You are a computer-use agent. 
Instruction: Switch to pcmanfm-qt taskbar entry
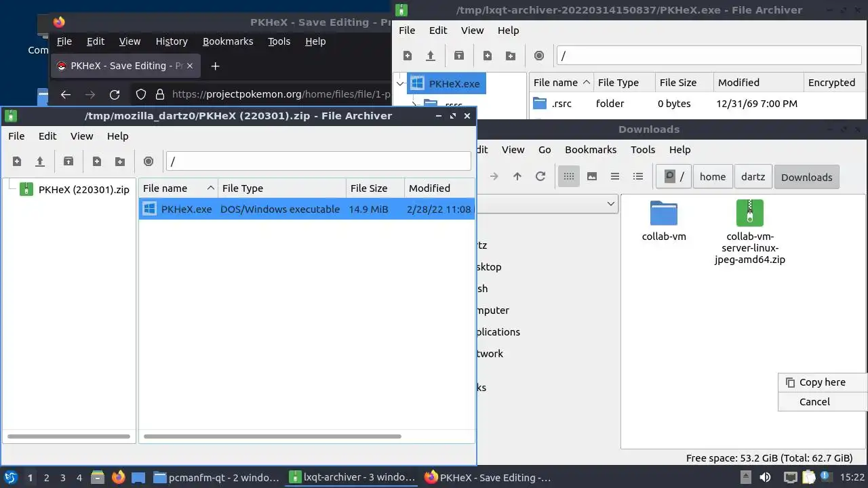click(x=216, y=478)
